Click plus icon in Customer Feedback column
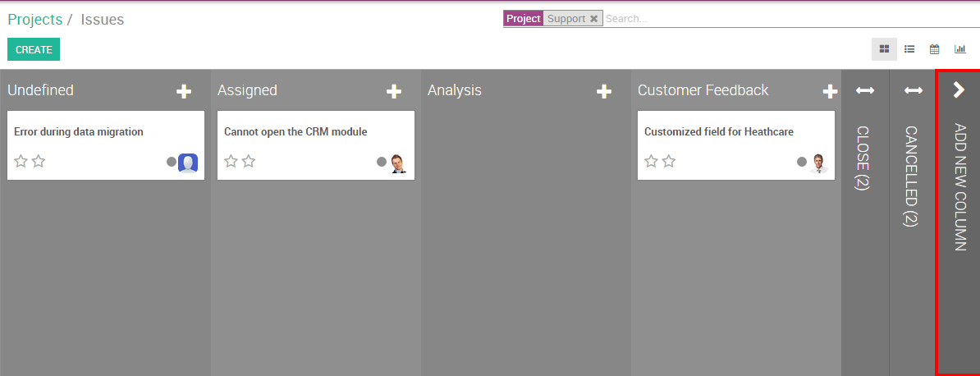Viewport: 980px width, 376px height. coord(830,91)
